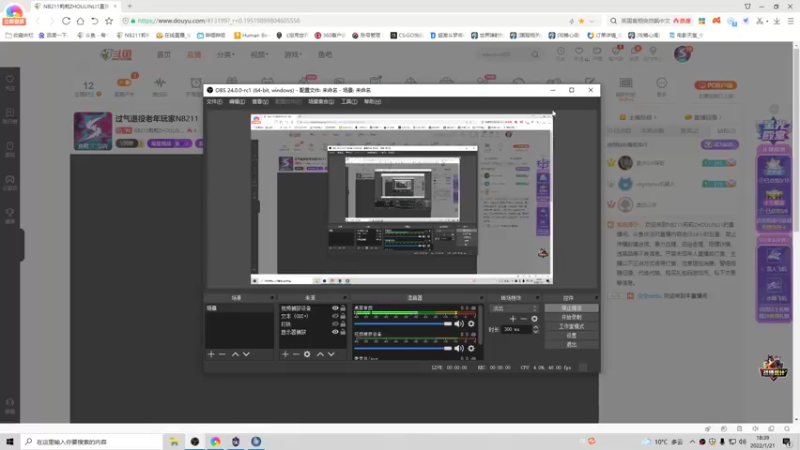800x450 pixels.
Task: Pop out the Mixer dock panel
Action: click(x=481, y=298)
